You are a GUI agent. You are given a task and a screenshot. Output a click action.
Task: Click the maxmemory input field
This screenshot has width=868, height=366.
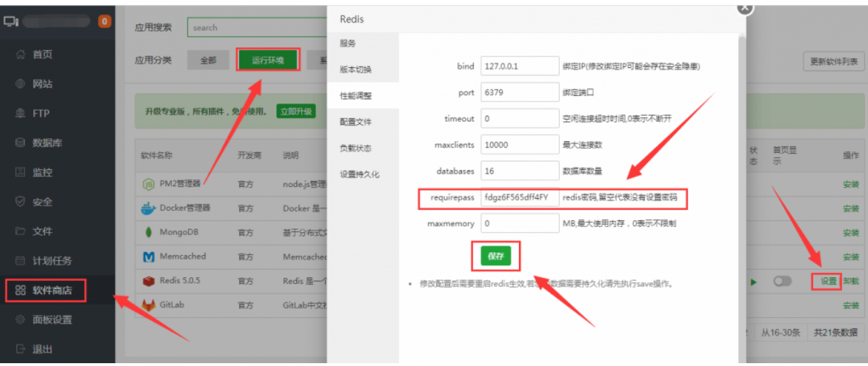[x=520, y=224]
